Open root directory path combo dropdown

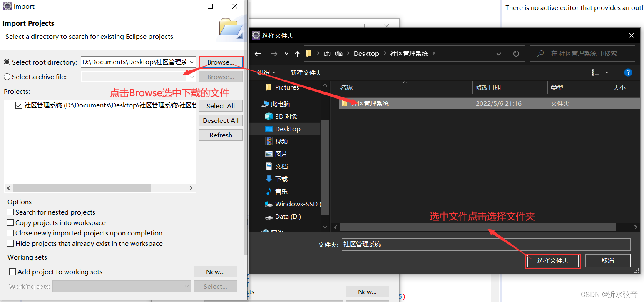tap(192, 62)
